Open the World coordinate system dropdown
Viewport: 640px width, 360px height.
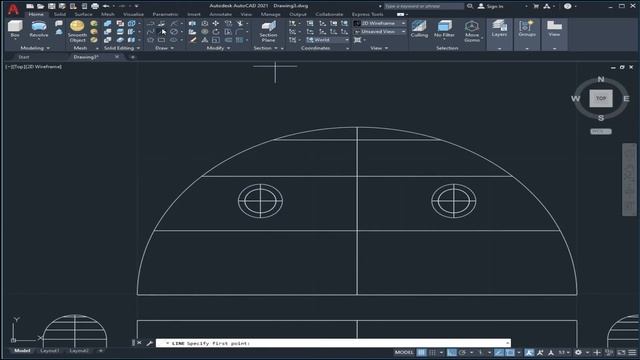click(x=328, y=40)
